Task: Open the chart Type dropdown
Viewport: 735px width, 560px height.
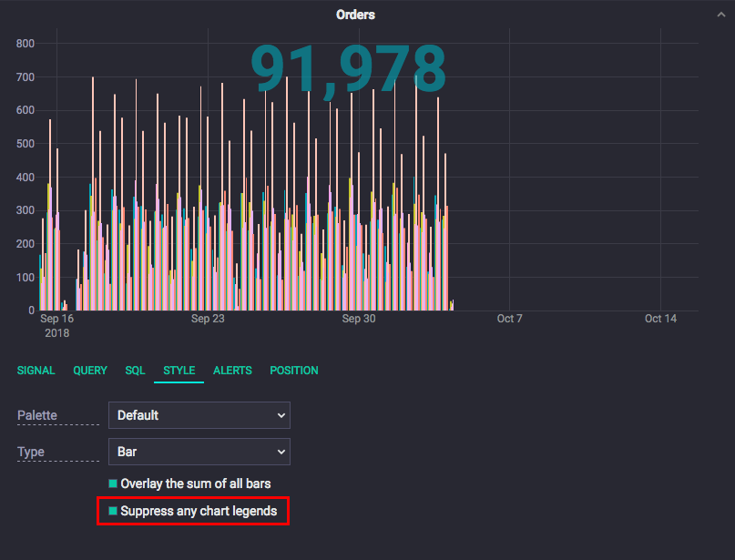Action: pyautogui.click(x=199, y=452)
